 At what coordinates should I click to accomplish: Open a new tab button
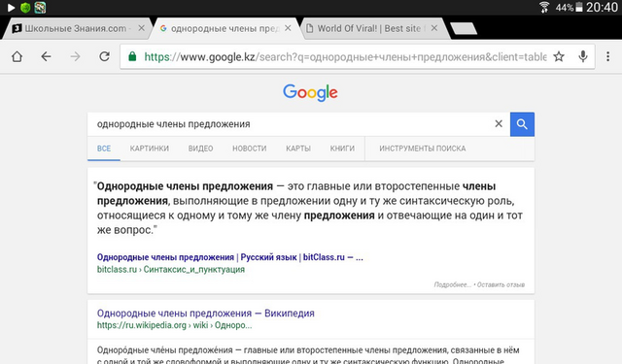[x=464, y=28]
